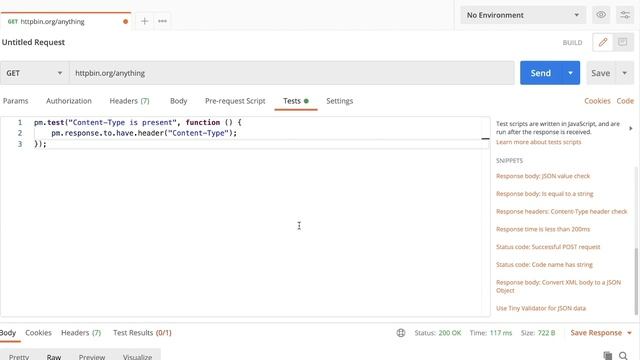Viewport: 640px width, 360px height.
Task: Insert snippet Code name has string
Action: pyautogui.click(x=544, y=265)
